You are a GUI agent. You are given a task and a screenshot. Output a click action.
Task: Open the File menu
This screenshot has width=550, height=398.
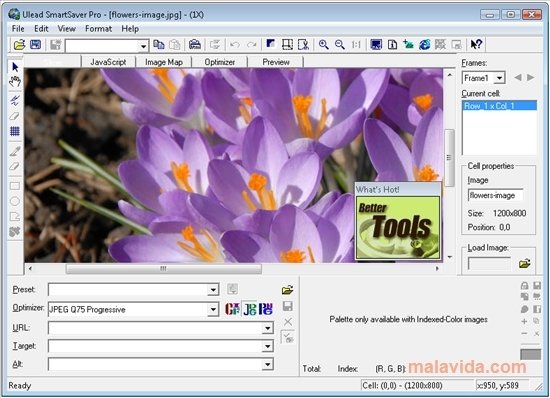pos(18,29)
